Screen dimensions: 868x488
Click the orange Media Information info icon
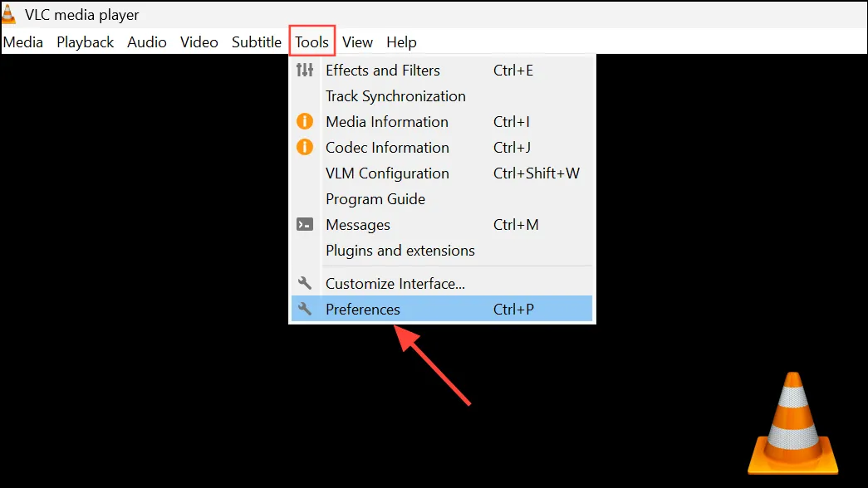(305, 121)
